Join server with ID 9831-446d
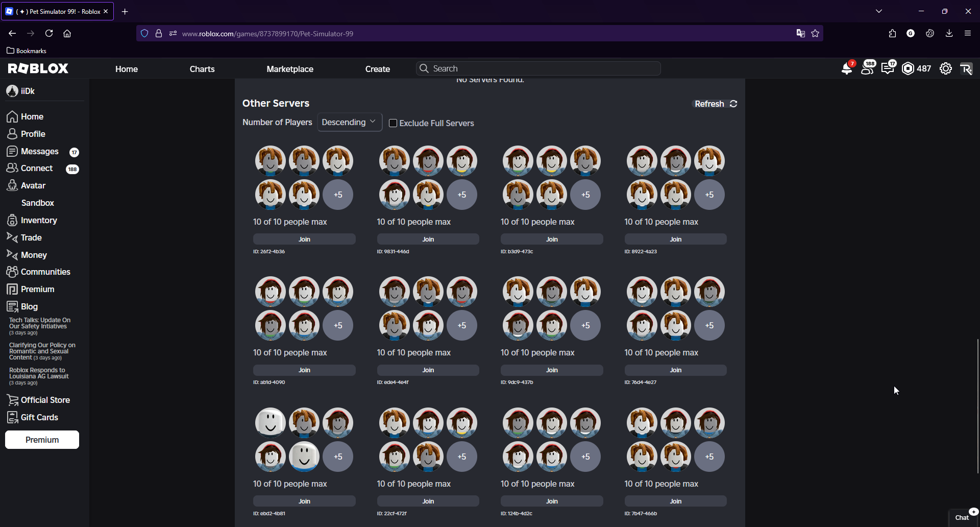This screenshot has height=527, width=980. pos(428,239)
